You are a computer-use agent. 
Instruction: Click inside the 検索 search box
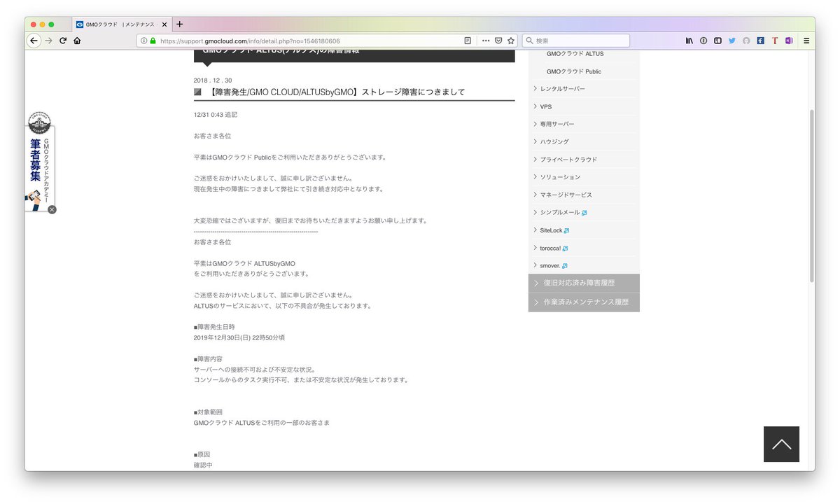pyautogui.click(x=576, y=41)
